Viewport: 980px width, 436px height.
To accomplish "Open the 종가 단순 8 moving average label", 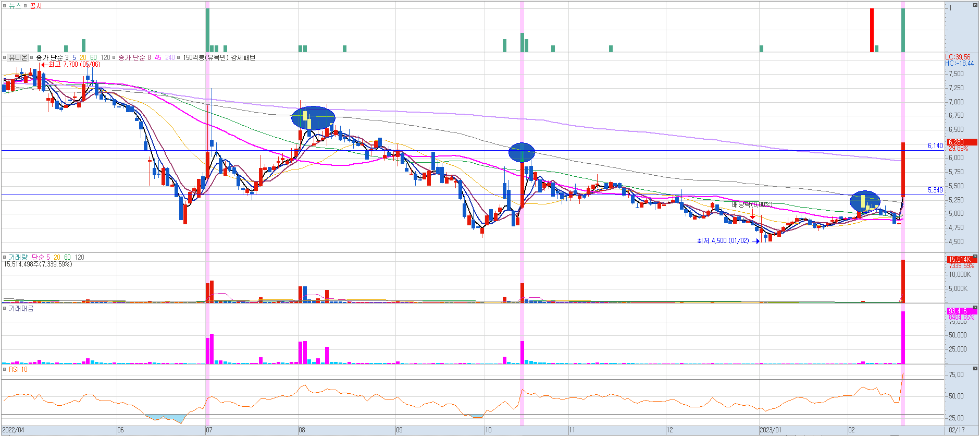I will click(x=134, y=57).
